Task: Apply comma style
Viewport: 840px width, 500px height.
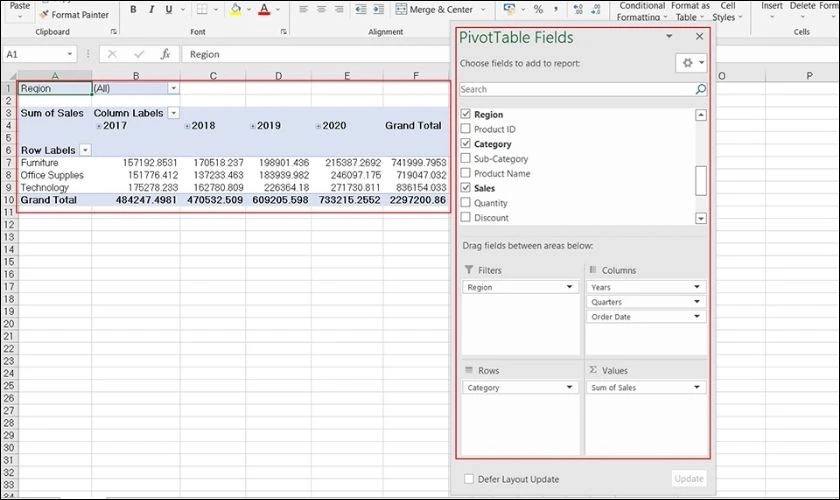Action: tap(556, 9)
